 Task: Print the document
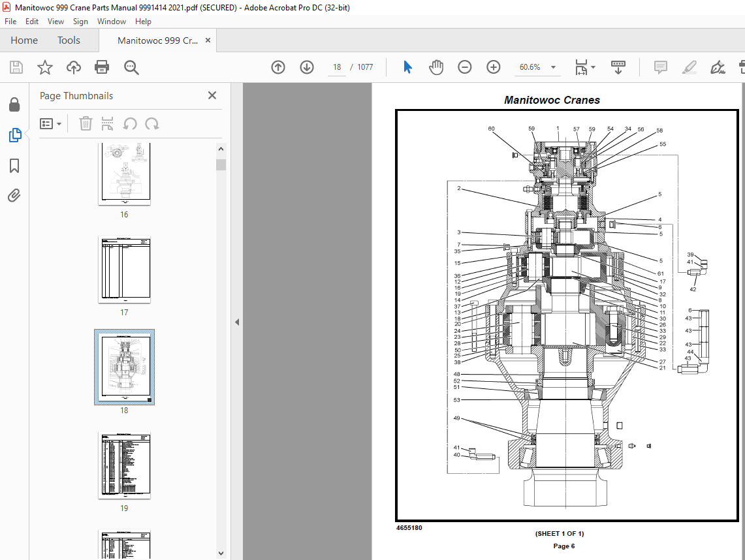102,67
